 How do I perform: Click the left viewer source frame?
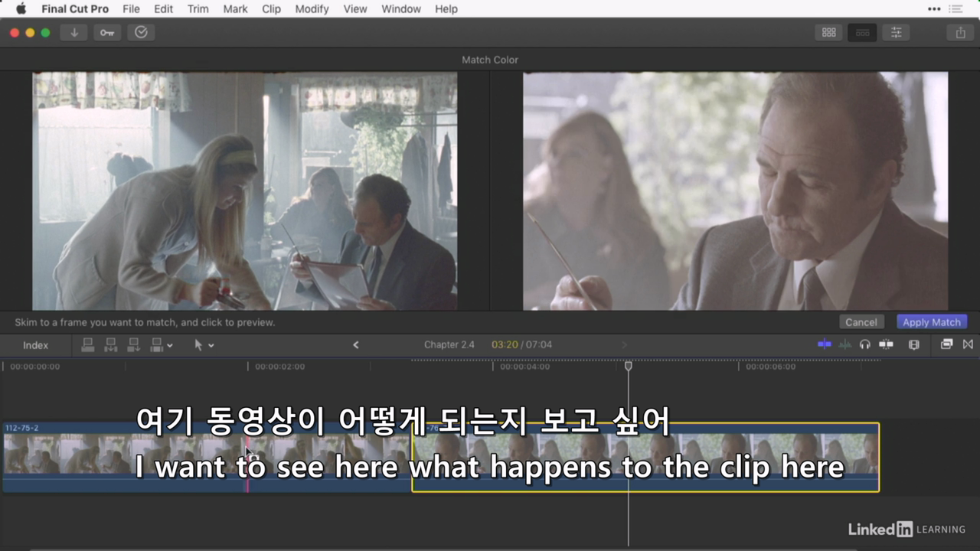pyautogui.click(x=245, y=191)
